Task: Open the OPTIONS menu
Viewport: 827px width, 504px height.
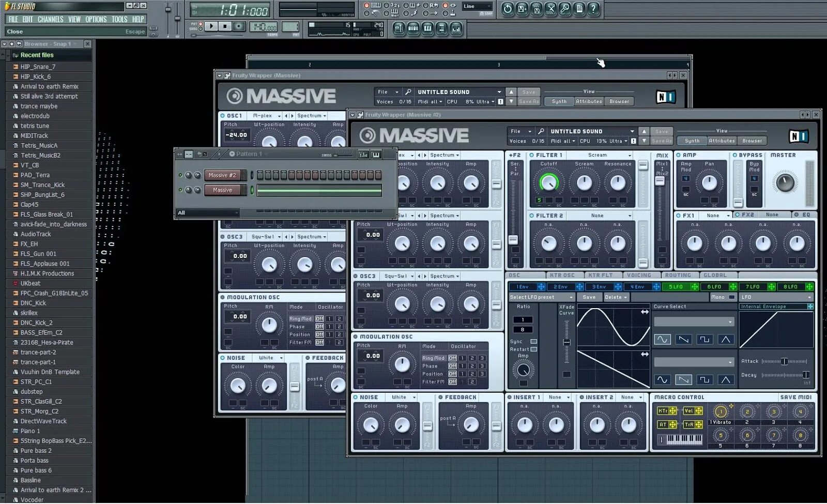Action: (x=96, y=19)
